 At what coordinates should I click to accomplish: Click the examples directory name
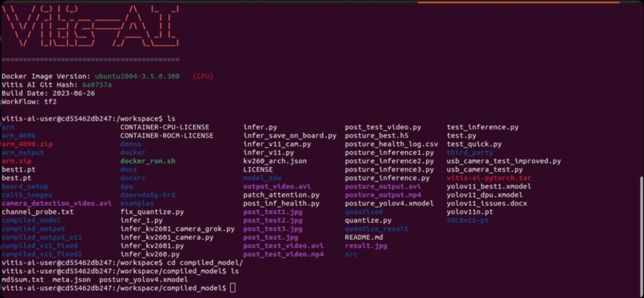(137, 203)
